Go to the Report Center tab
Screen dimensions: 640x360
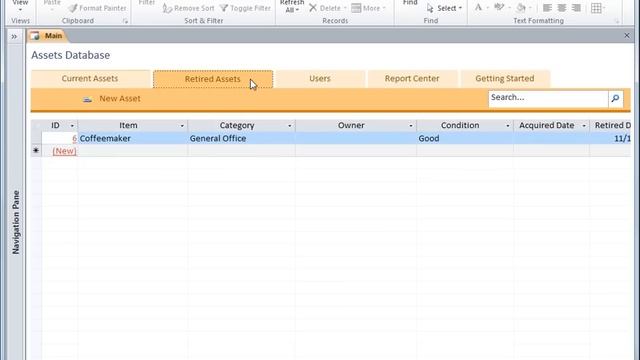click(412, 79)
